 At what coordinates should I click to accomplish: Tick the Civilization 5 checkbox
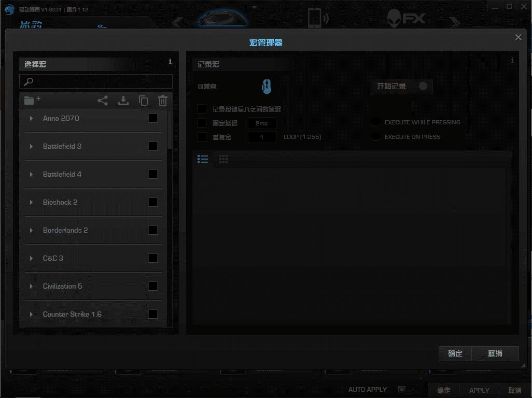click(153, 286)
